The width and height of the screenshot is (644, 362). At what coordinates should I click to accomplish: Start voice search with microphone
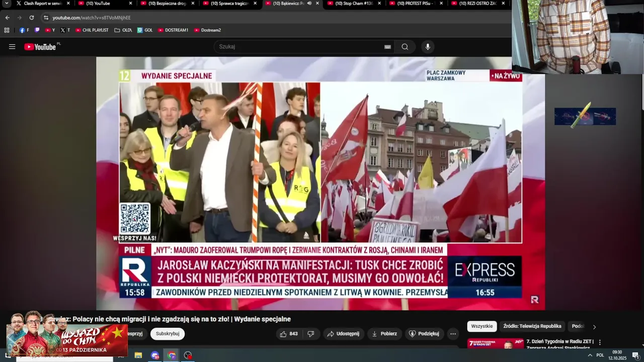tap(428, 47)
